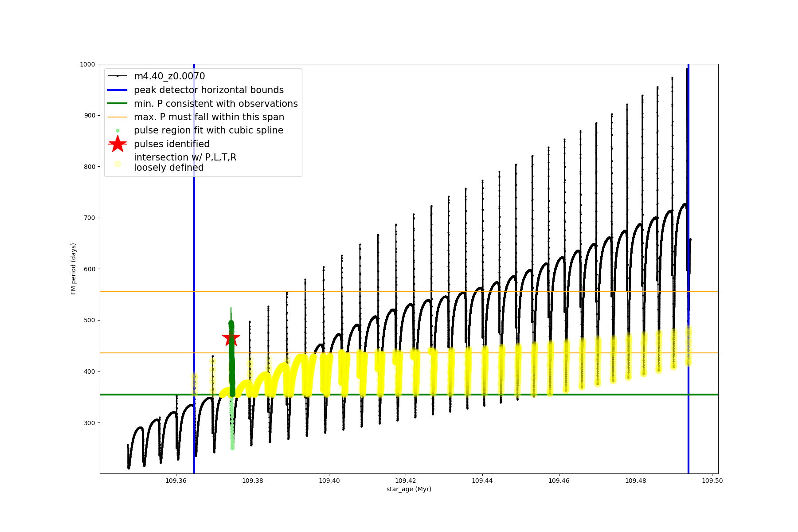
Task: Click the green line sample in the legend
Action: point(117,104)
